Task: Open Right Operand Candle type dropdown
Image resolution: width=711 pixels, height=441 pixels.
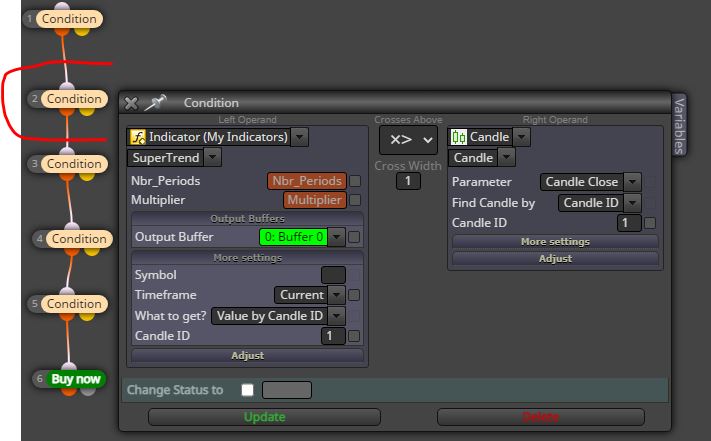Action: pos(521,137)
